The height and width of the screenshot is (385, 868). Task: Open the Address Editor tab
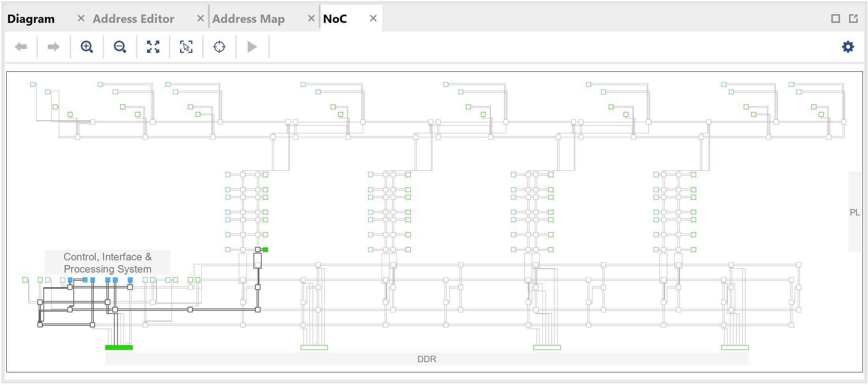click(133, 19)
